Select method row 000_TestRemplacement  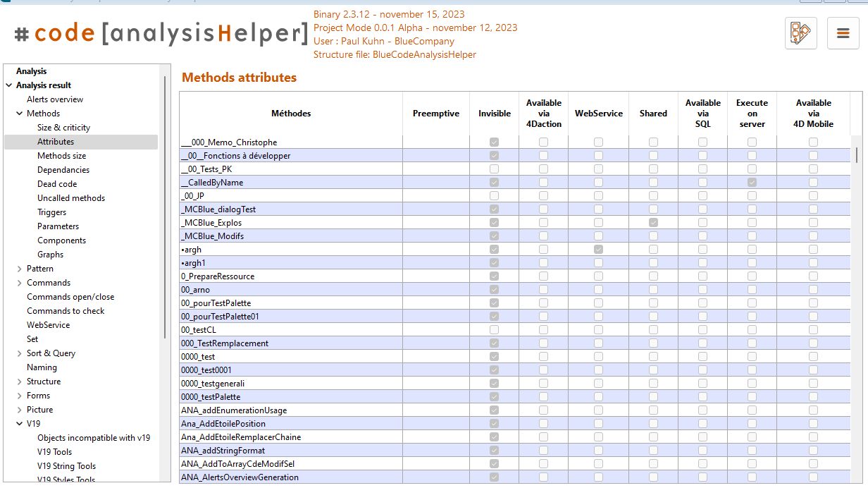point(515,343)
